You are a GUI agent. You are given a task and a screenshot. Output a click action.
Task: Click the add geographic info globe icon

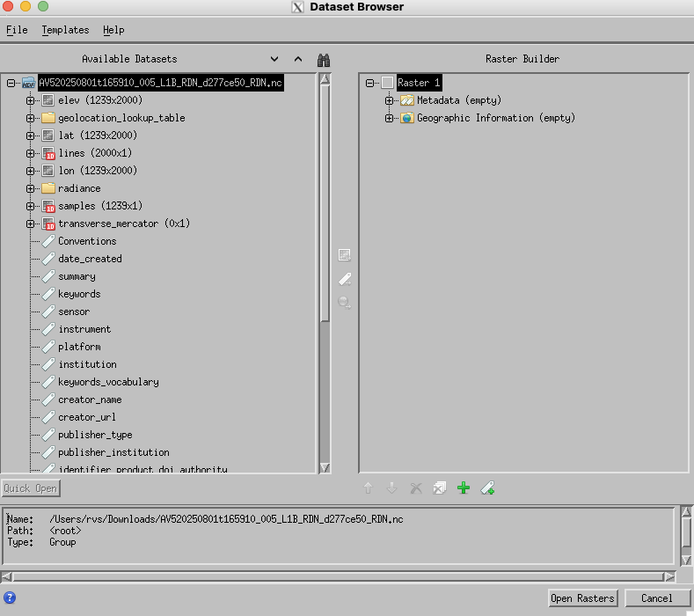coord(344,303)
